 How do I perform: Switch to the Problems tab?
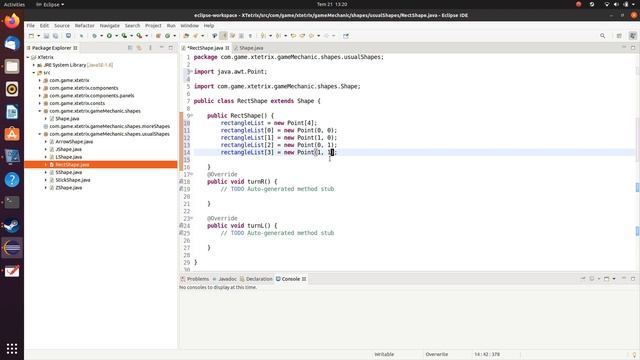[x=195, y=279]
